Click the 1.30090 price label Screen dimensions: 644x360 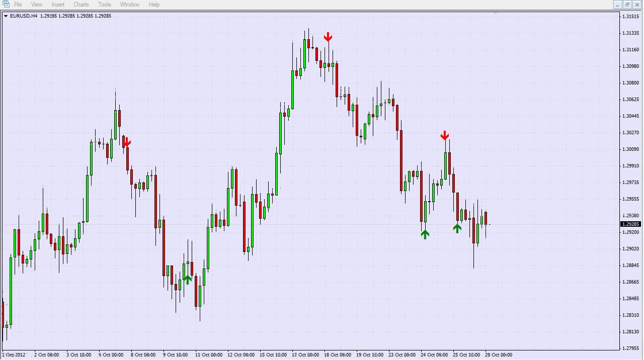point(630,149)
